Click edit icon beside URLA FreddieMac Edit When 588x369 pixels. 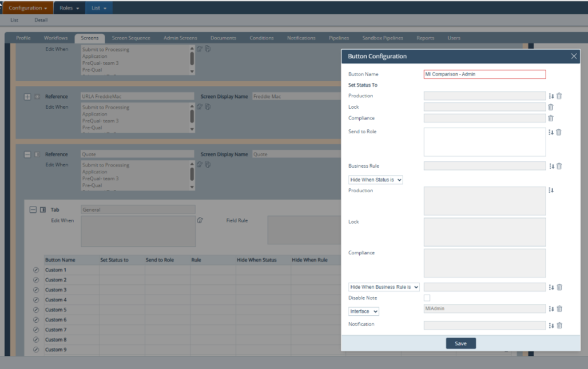point(200,107)
